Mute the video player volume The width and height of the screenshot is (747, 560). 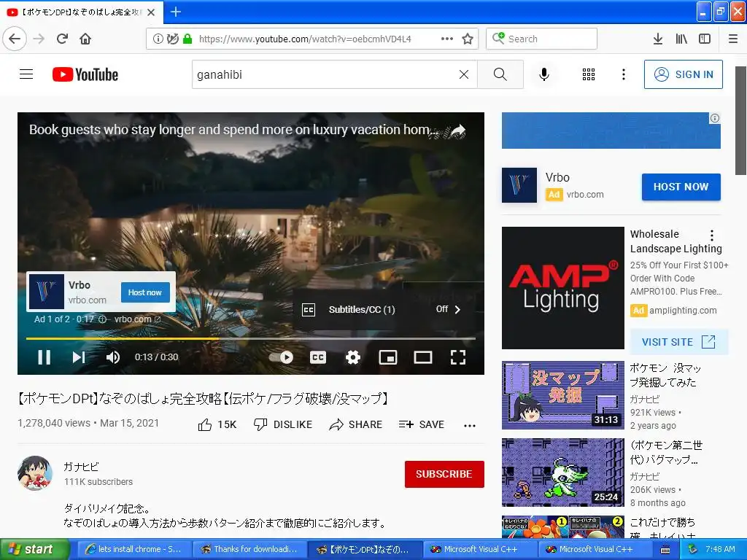coord(113,357)
